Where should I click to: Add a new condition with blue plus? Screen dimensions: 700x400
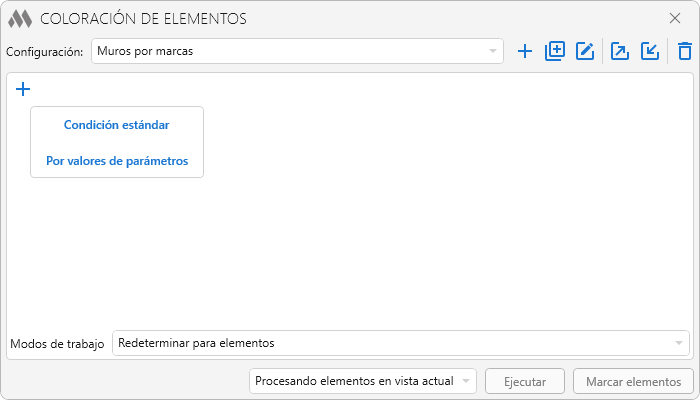pyautogui.click(x=24, y=89)
